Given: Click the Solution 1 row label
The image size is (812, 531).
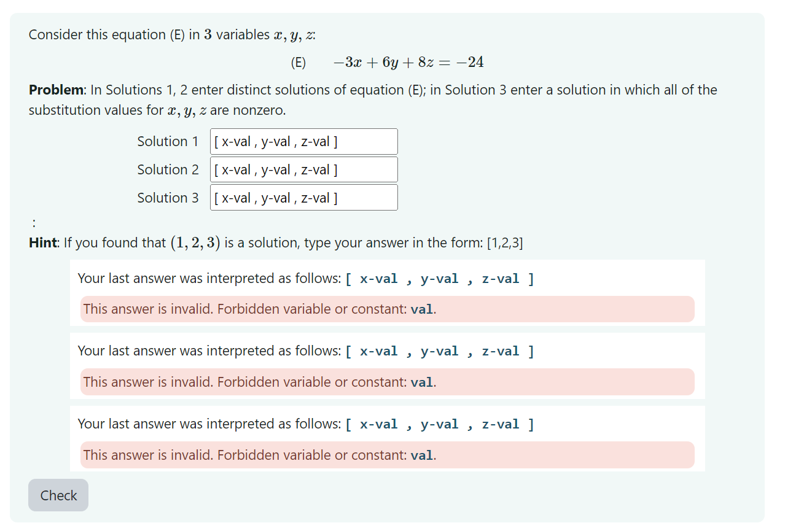Looking at the screenshot, I should pyautogui.click(x=168, y=141).
